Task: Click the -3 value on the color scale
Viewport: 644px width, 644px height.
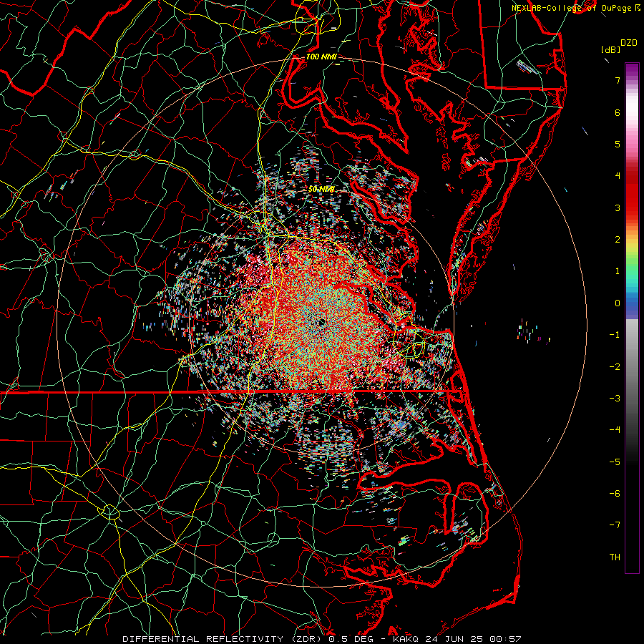Action: pyautogui.click(x=615, y=398)
